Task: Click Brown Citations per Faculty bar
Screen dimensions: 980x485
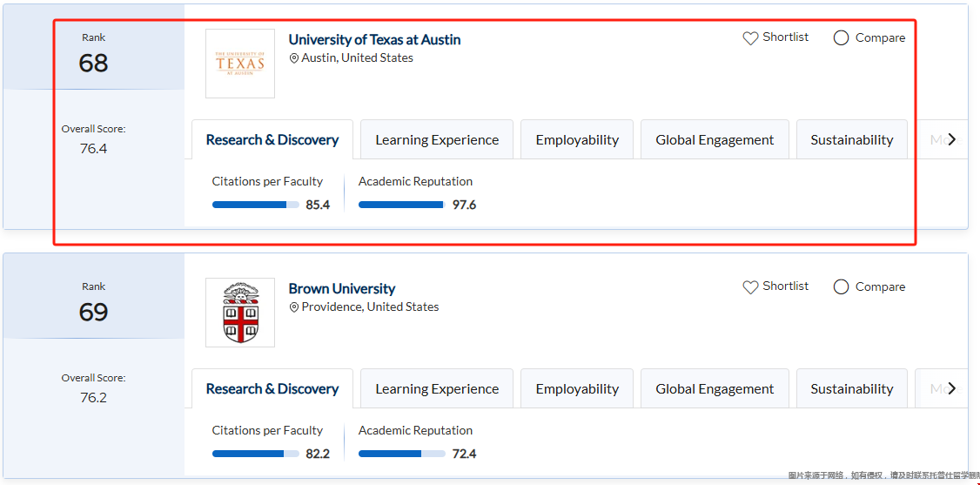Action: [x=255, y=454]
